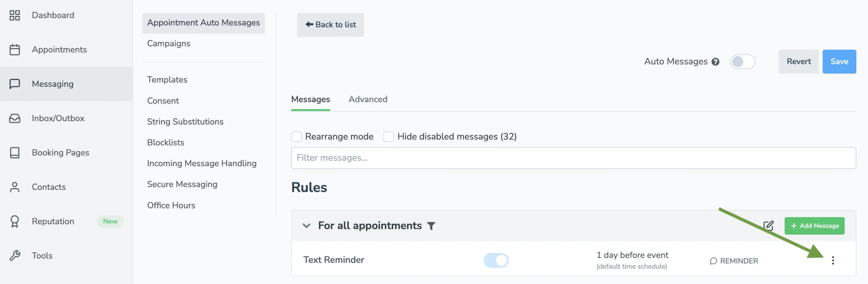Check the Rearrange mode checkbox
868x284 pixels.
tap(296, 136)
